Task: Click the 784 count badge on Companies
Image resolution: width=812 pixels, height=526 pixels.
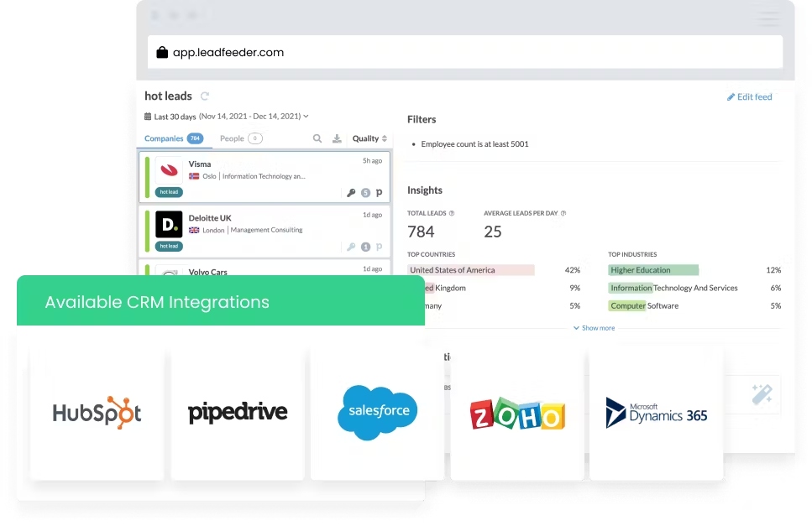Action: tap(195, 138)
